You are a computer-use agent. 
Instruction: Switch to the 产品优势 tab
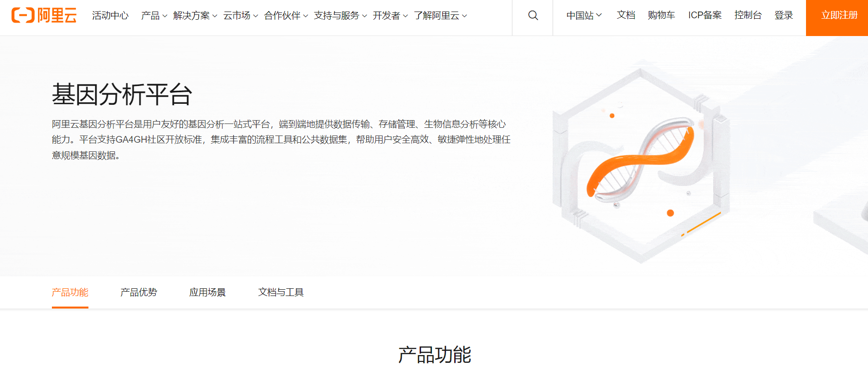138,292
